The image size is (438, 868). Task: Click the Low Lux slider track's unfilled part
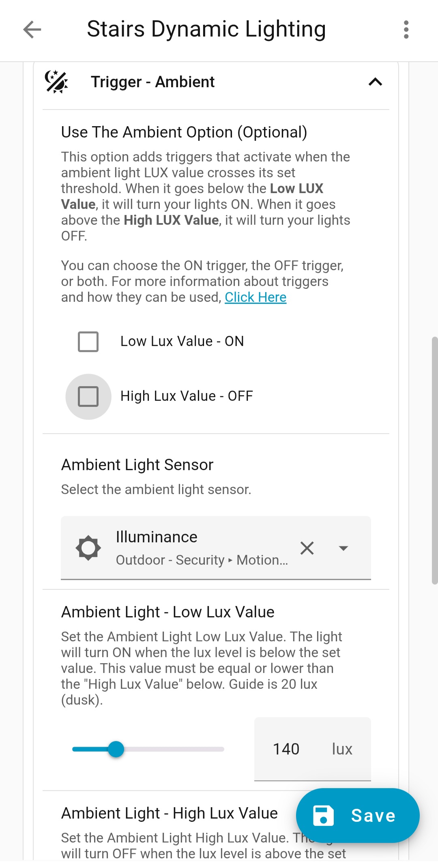point(174,749)
